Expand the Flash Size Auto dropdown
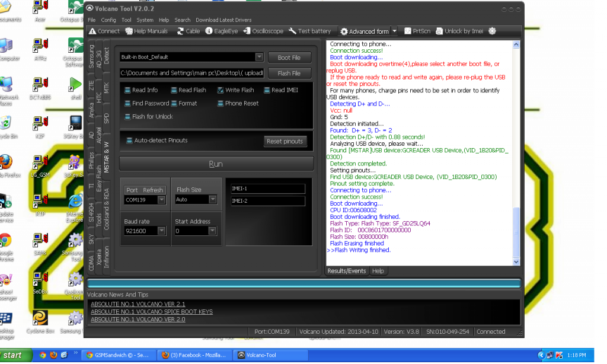The width and height of the screenshot is (607, 364). pos(213,200)
